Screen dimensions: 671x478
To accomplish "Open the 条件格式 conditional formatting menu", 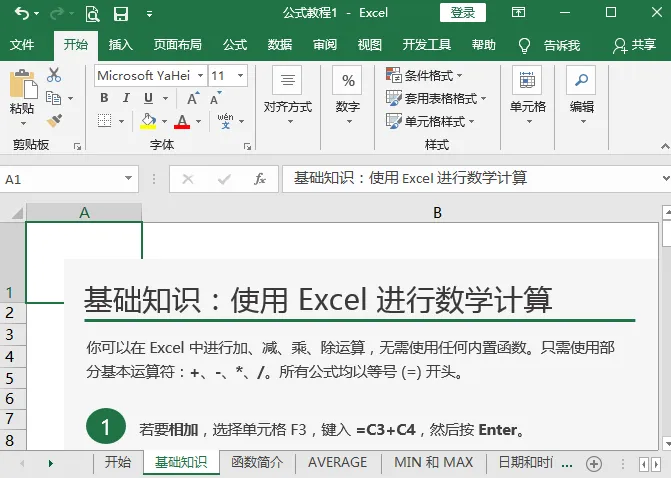I will [424, 76].
